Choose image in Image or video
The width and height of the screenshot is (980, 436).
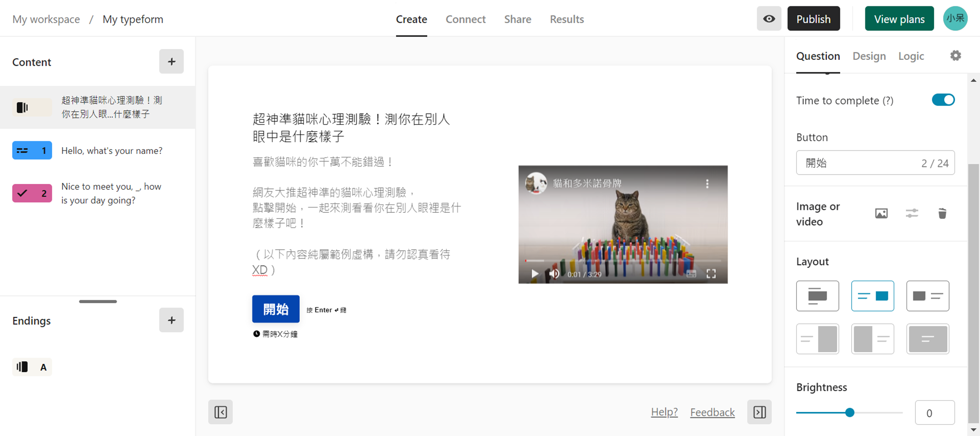pos(881,213)
